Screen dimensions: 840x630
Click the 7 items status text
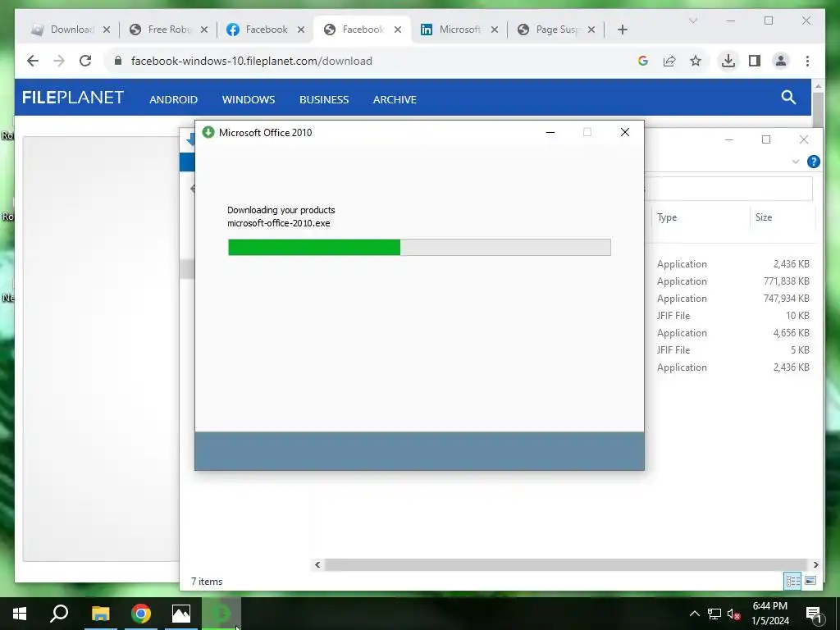coord(207,582)
